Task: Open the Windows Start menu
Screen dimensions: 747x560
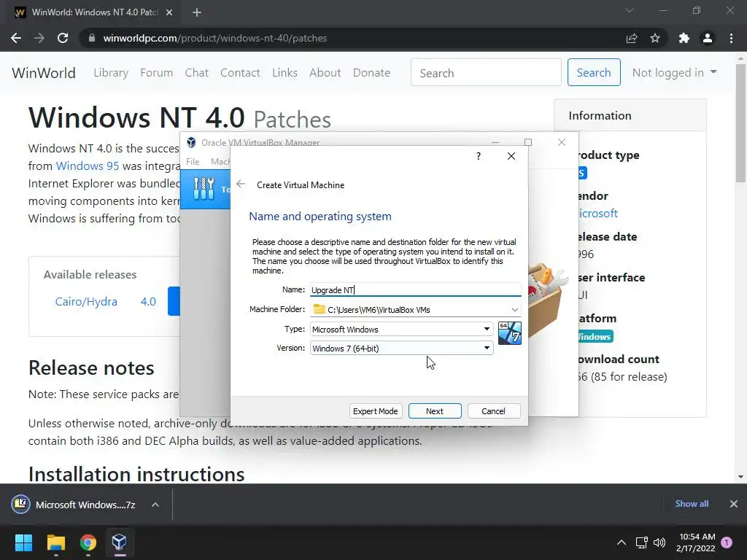Action: (23, 542)
